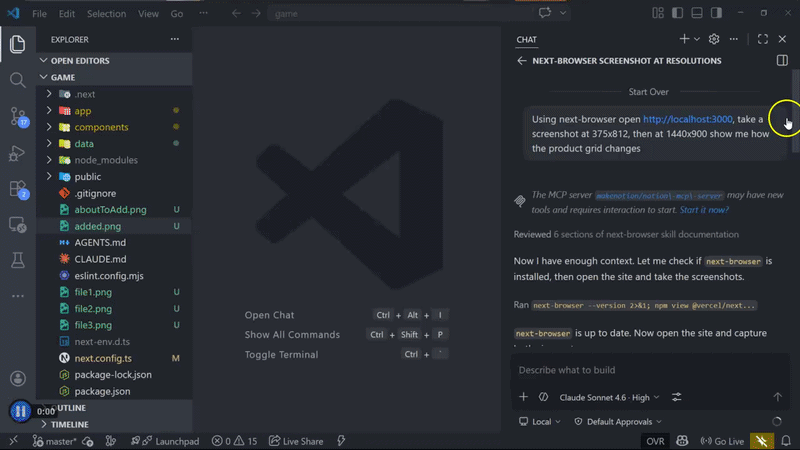Select the CHAT panel tab
This screenshot has width=800, height=450.
[526, 39]
